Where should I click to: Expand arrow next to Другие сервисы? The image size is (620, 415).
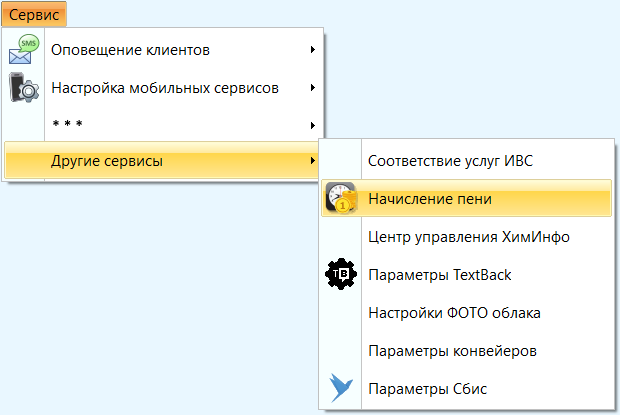313,160
